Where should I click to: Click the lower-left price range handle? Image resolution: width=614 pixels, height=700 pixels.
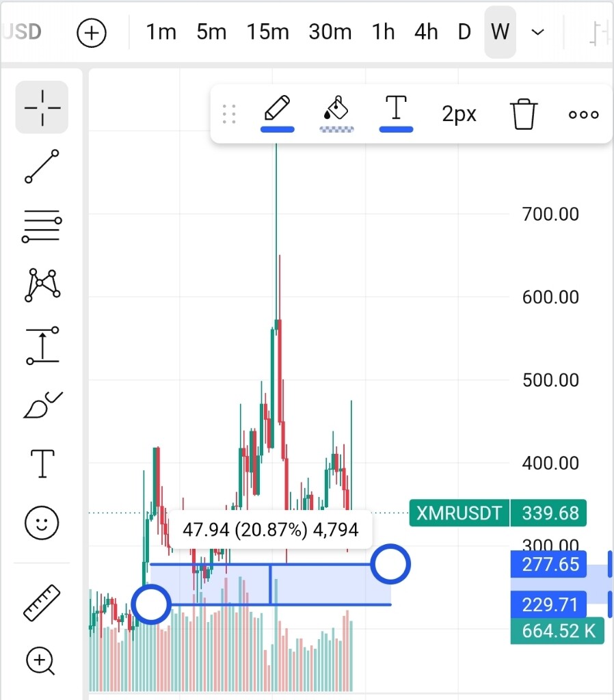click(x=151, y=604)
